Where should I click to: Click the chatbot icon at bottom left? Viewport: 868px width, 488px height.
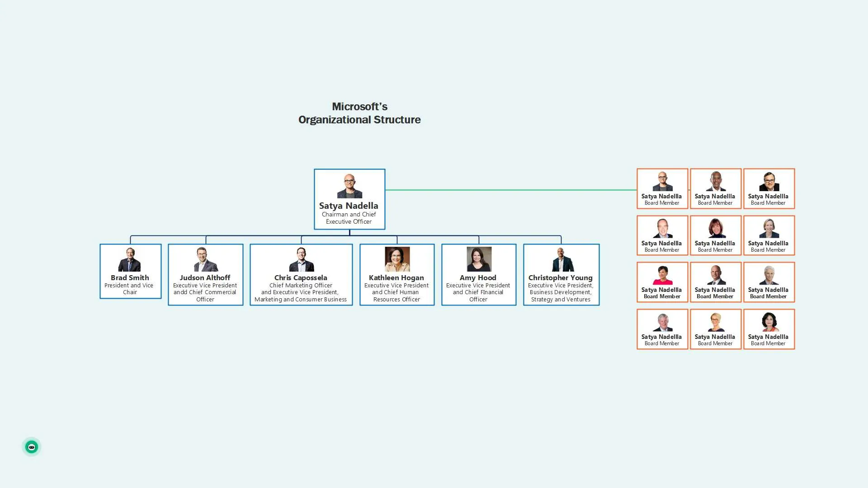(32, 447)
